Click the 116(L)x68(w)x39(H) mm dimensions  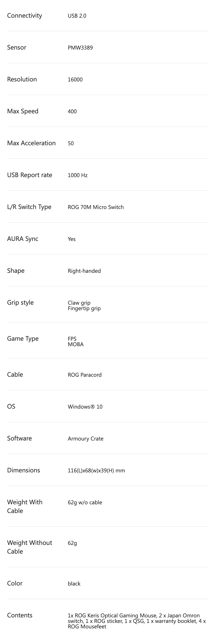pyautogui.click(x=96, y=471)
